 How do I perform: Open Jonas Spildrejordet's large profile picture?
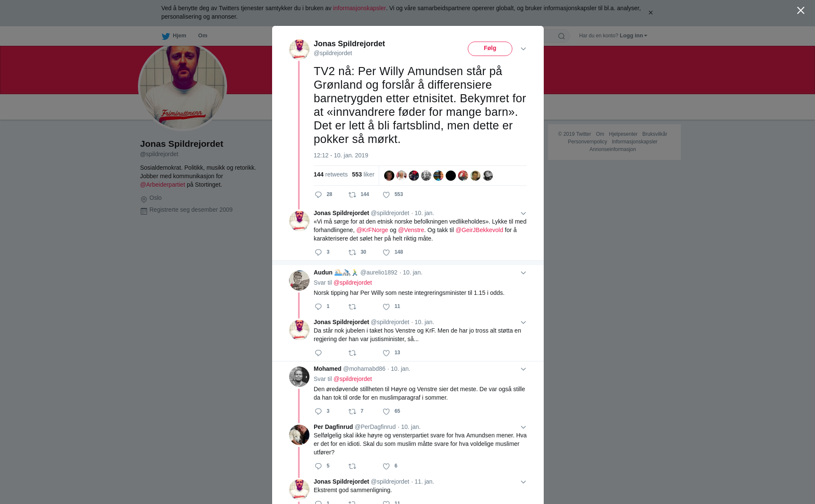tap(183, 87)
